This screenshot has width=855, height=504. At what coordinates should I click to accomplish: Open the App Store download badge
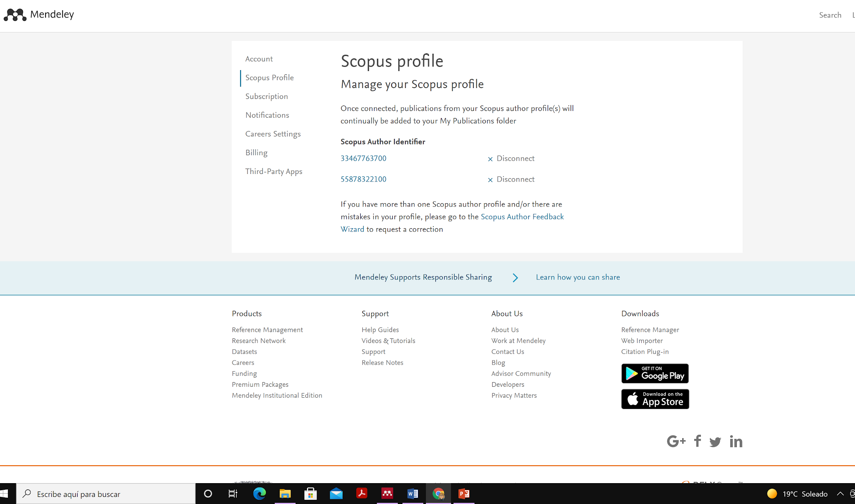click(655, 399)
